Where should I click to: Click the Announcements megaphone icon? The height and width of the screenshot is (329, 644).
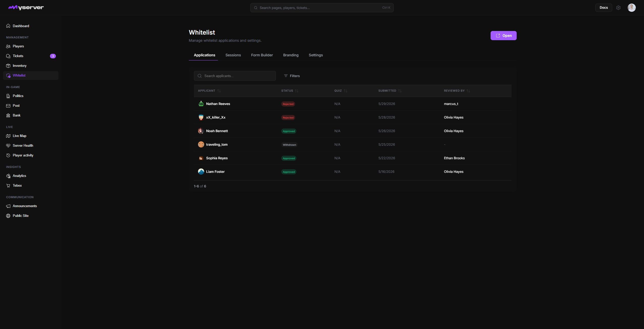tap(8, 206)
